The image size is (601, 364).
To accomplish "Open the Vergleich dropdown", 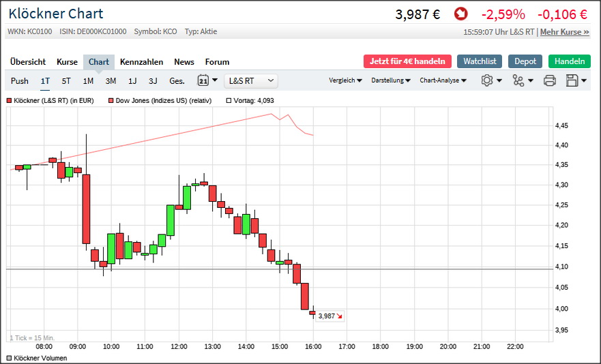I will (345, 80).
